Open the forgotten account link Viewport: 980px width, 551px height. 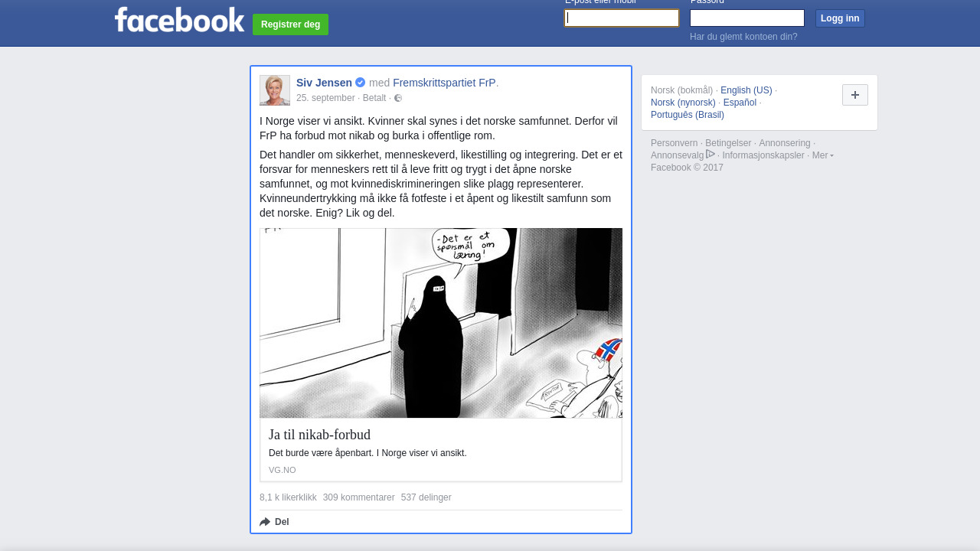pyautogui.click(x=743, y=37)
